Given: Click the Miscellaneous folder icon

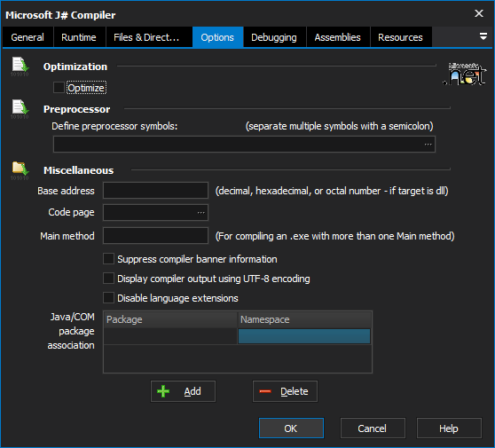Looking at the screenshot, I should tap(20, 171).
